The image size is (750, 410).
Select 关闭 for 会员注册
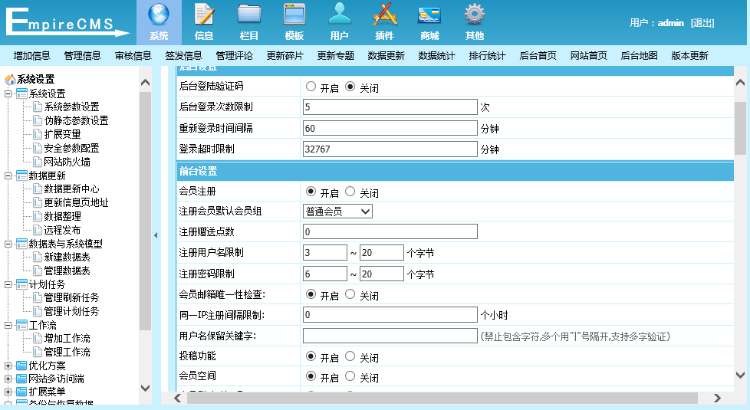coord(350,191)
